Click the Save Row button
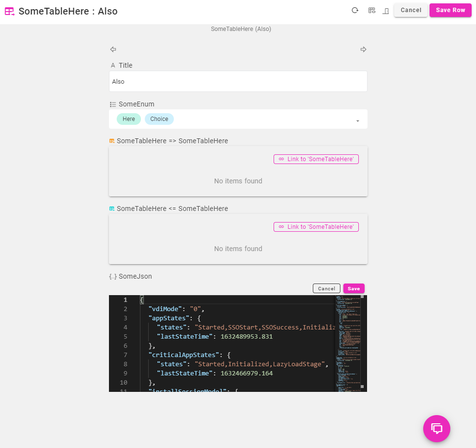 (450, 10)
